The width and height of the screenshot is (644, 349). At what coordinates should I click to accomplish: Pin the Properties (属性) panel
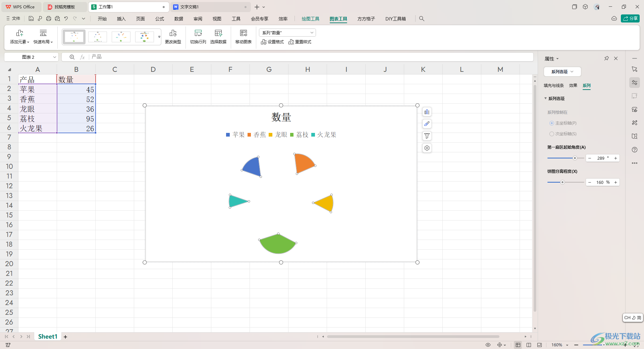(x=606, y=58)
